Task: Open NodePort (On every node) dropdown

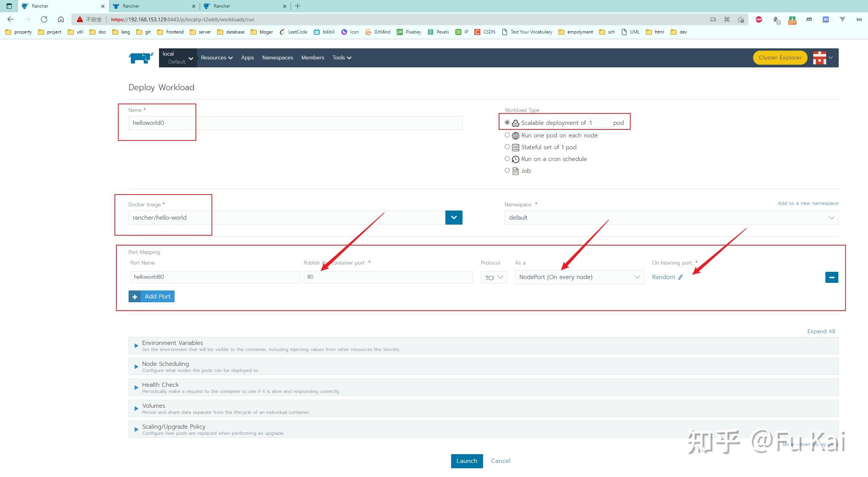Action: click(x=579, y=277)
